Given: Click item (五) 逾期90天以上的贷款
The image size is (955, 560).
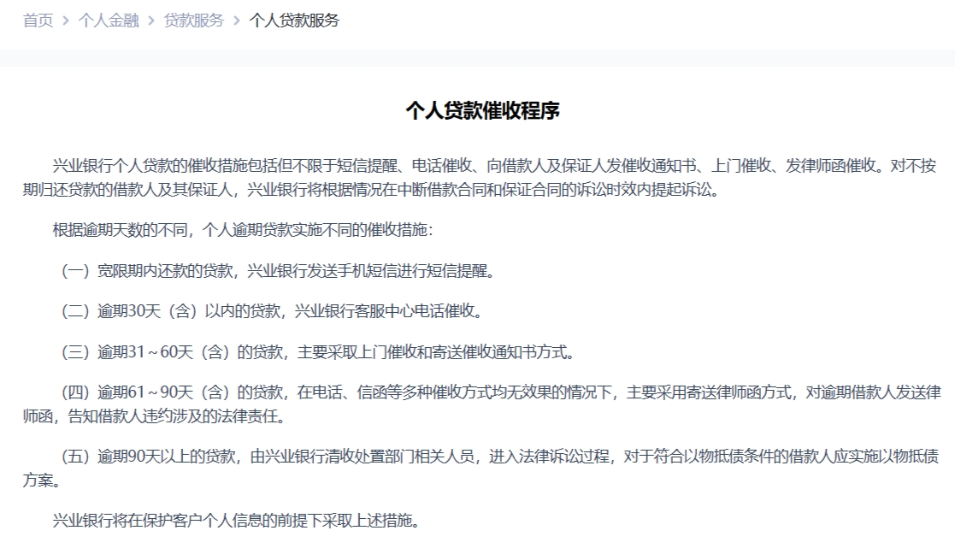Looking at the screenshot, I should pyautogui.click(x=481, y=468).
